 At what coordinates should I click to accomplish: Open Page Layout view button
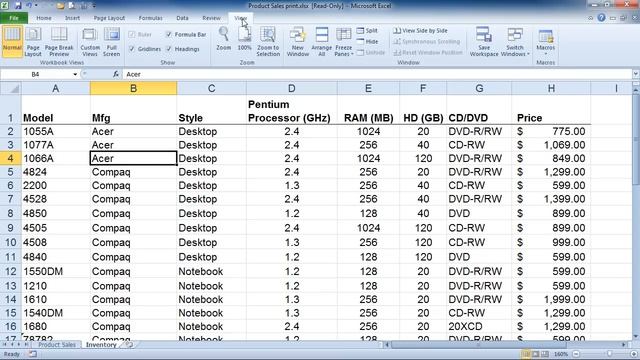click(x=33, y=42)
